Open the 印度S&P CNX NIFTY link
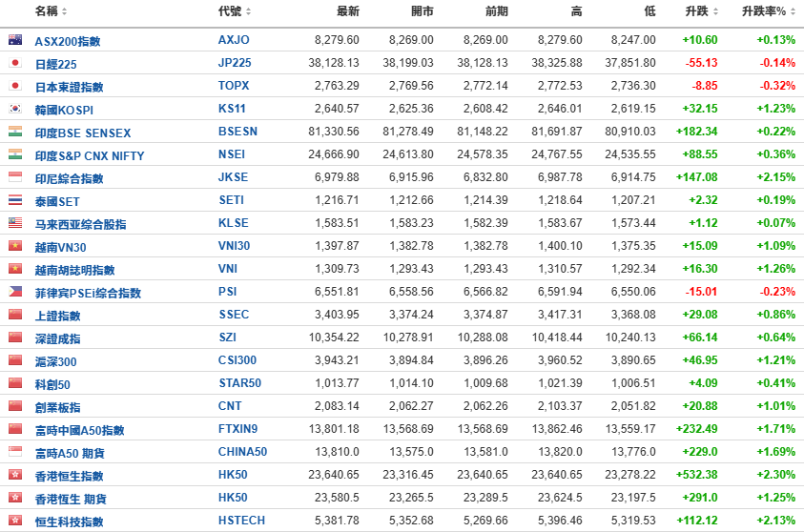The height and width of the screenshot is (532, 804). click(90, 155)
